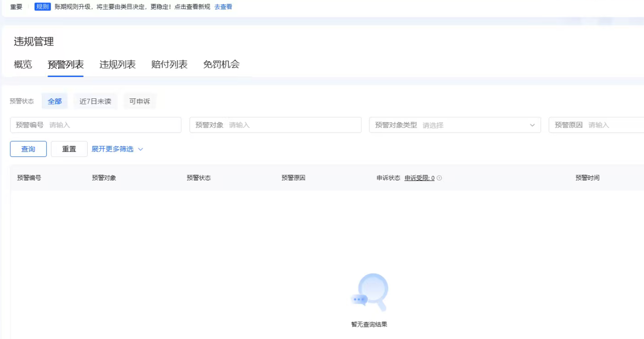Focus the 预警原因 input box

click(x=614, y=125)
